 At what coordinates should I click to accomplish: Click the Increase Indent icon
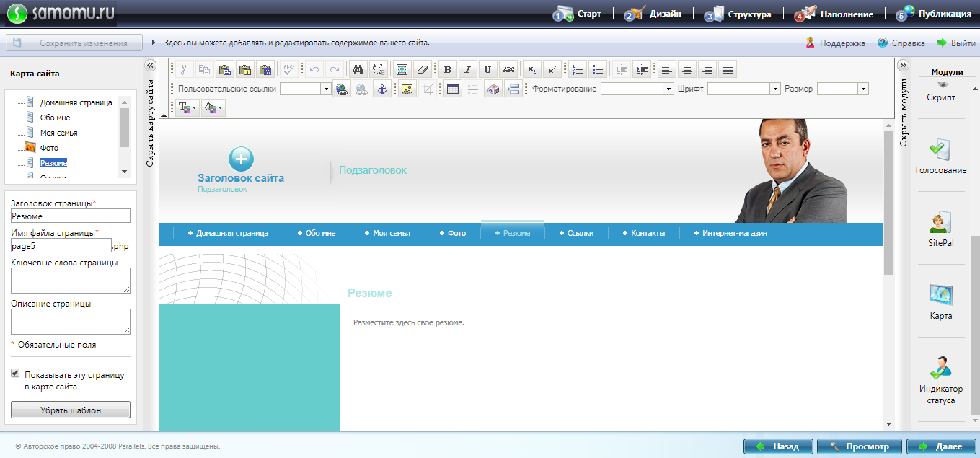click(x=642, y=70)
